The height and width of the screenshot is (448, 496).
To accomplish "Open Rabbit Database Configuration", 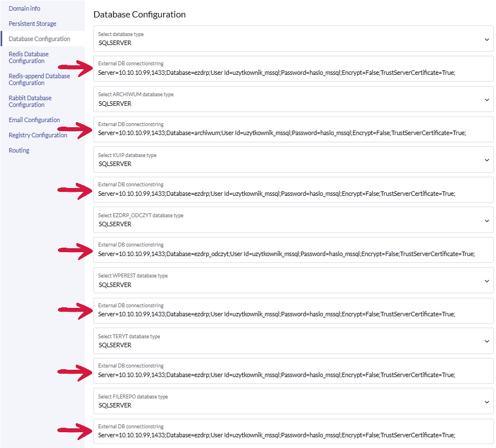I will (30, 101).
